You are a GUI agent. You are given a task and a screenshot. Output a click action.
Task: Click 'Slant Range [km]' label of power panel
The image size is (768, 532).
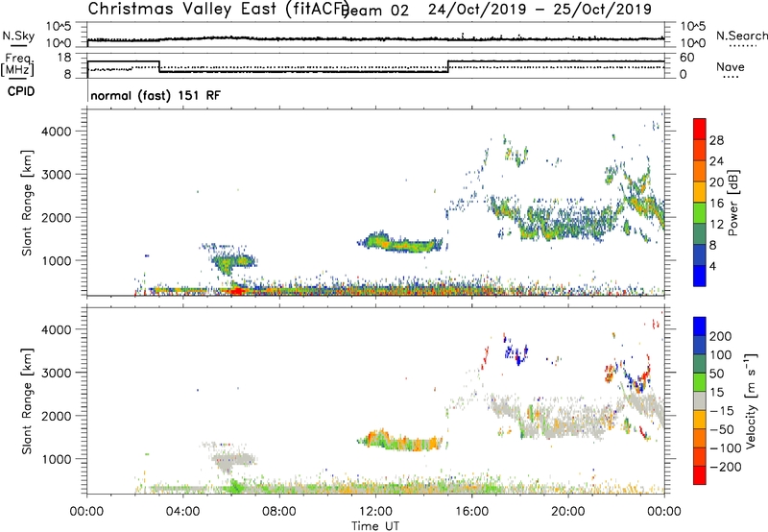(27, 203)
